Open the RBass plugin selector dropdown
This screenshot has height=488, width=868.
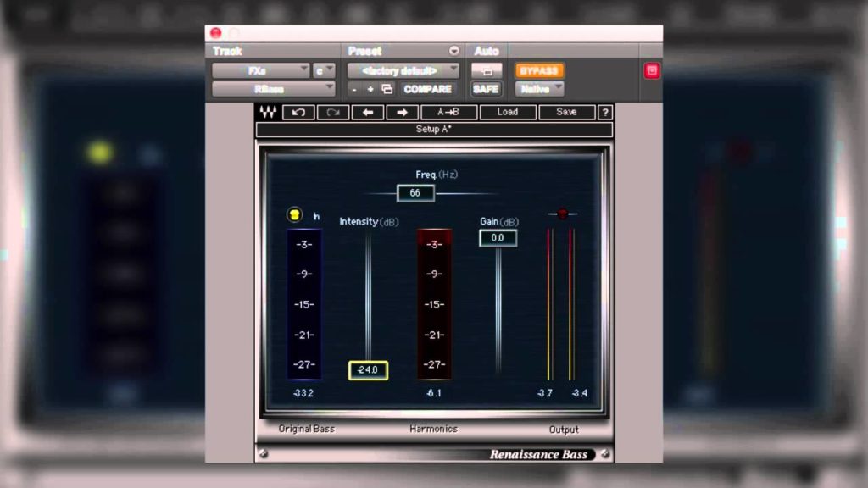(273, 89)
